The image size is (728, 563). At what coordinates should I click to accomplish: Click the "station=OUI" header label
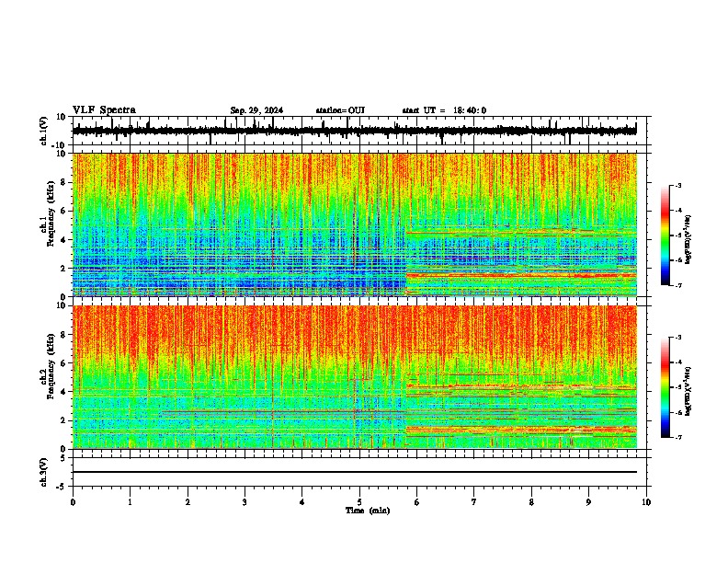pos(340,110)
